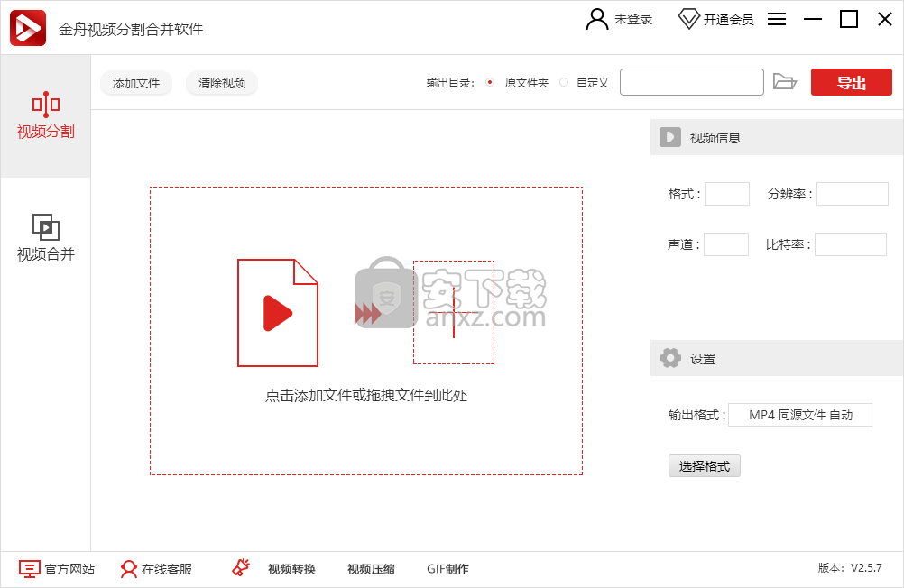Click the 格式 format value field

pyautogui.click(x=727, y=194)
